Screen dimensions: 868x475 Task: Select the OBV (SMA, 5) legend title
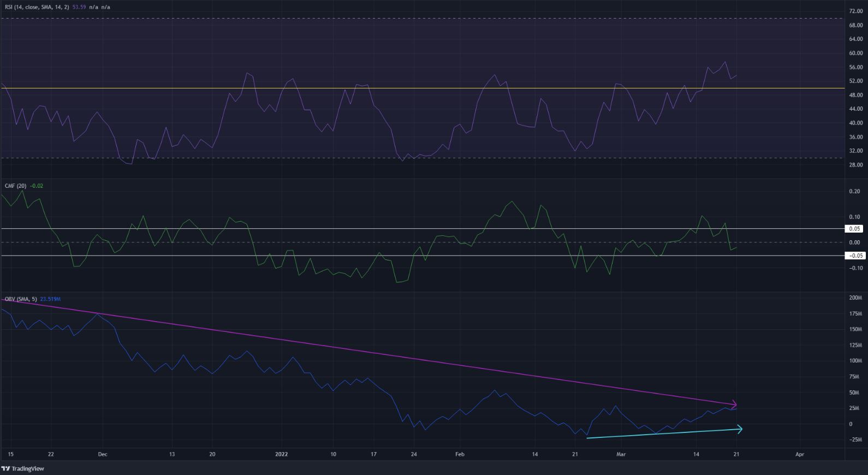click(x=21, y=299)
